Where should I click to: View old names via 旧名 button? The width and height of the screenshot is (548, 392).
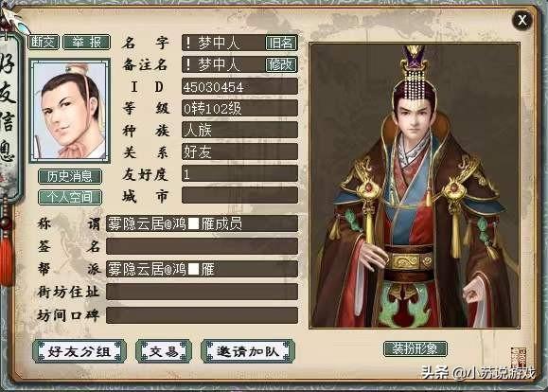(281, 43)
